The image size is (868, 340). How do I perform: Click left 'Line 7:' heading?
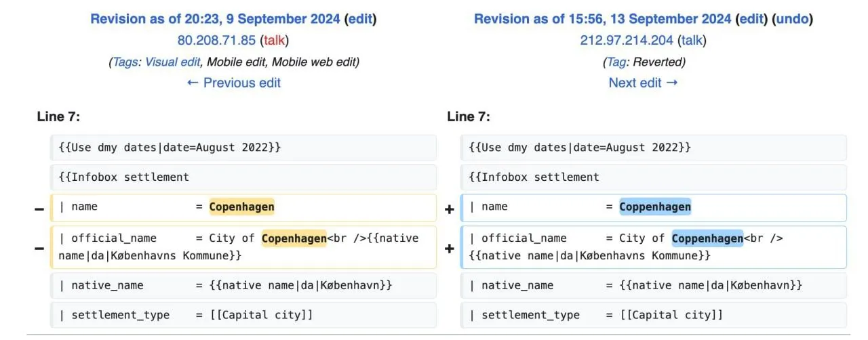pos(58,116)
